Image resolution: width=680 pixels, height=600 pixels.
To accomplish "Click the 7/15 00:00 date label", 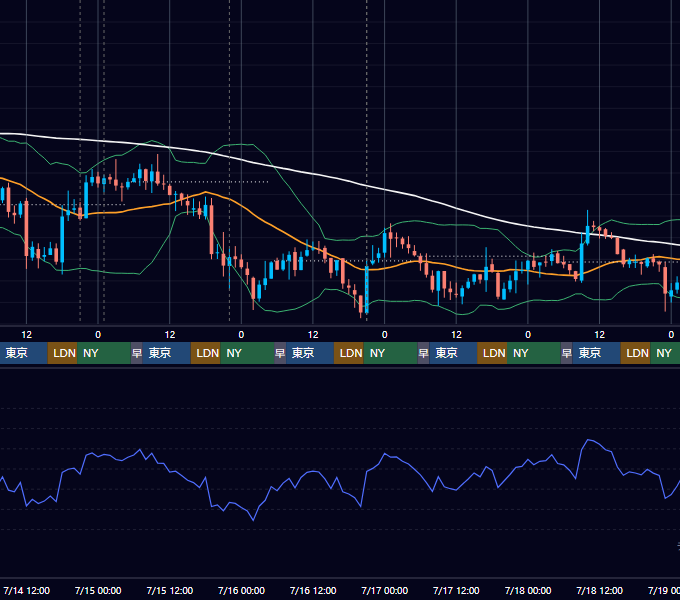I will click(x=98, y=590).
